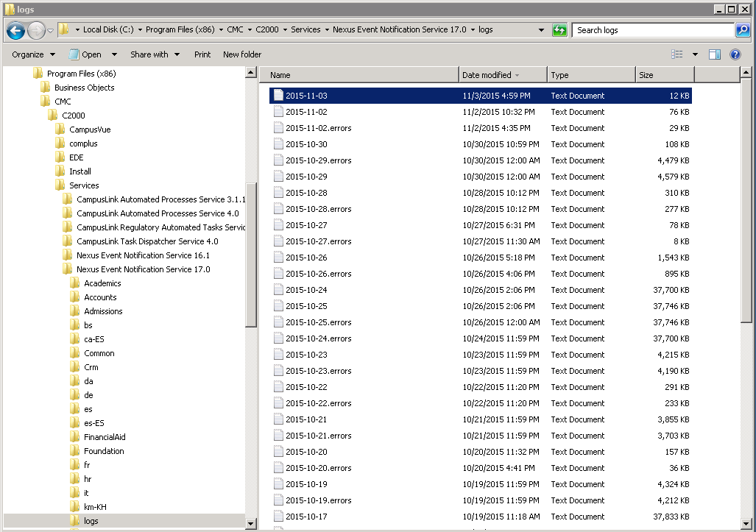Click in the Search logs field
Viewport: 756px width, 532px height.
652,30
